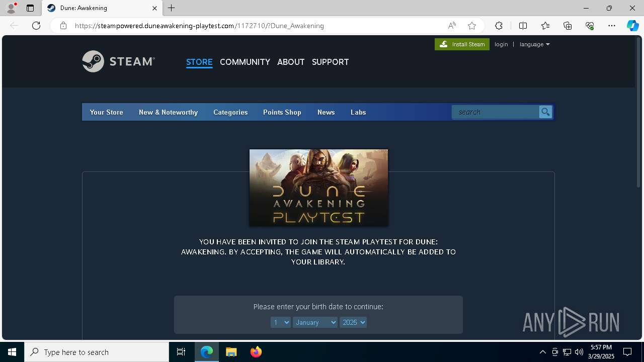Click the Windows taskbar search box
The width and height of the screenshot is (644, 362).
click(x=97, y=352)
